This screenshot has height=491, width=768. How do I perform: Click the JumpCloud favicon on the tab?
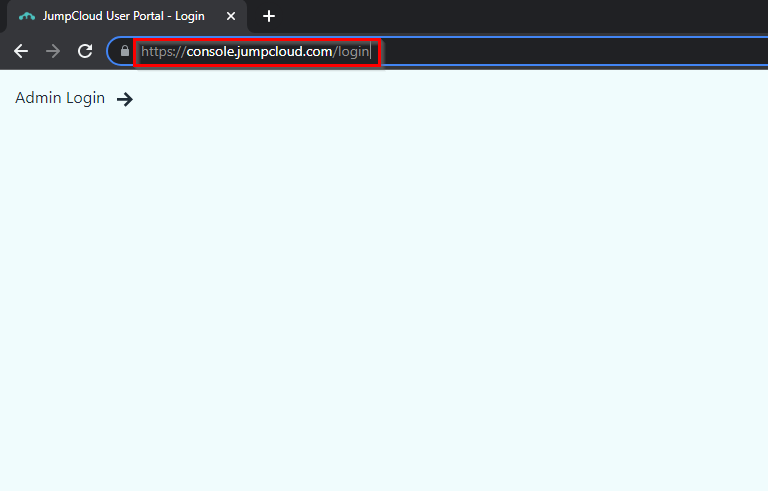[26, 16]
